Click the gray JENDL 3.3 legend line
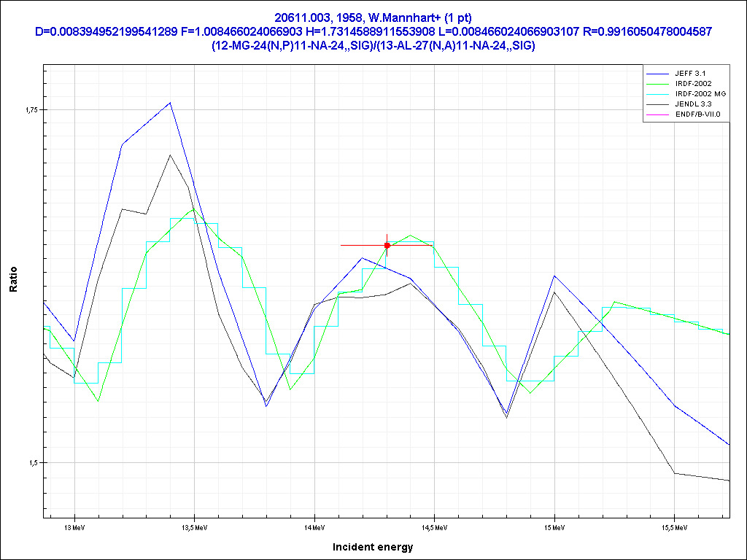The width and height of the screenshot is (747, 560). 658,104
